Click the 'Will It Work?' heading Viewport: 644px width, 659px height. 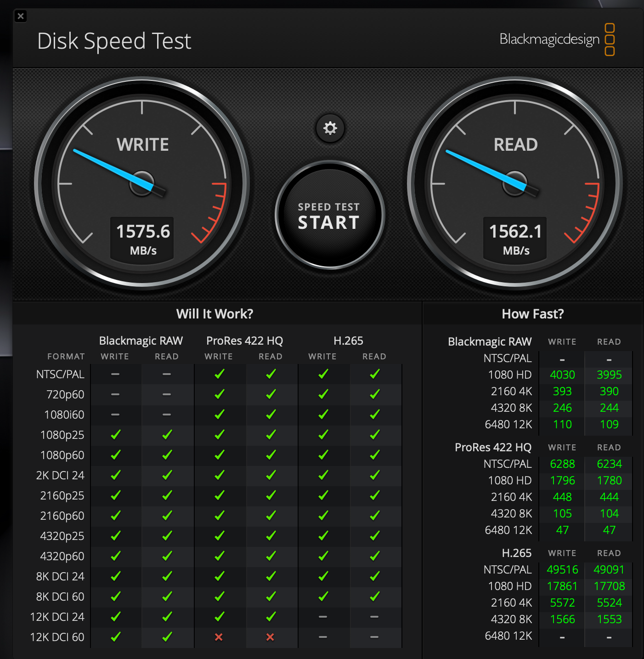tap(215, 314)
